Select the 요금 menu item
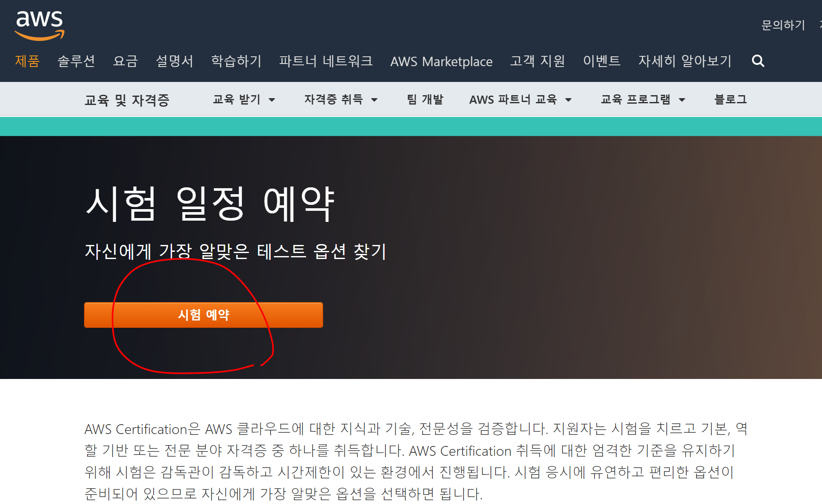This screenshot has width=822, height=504. (125, 61)
